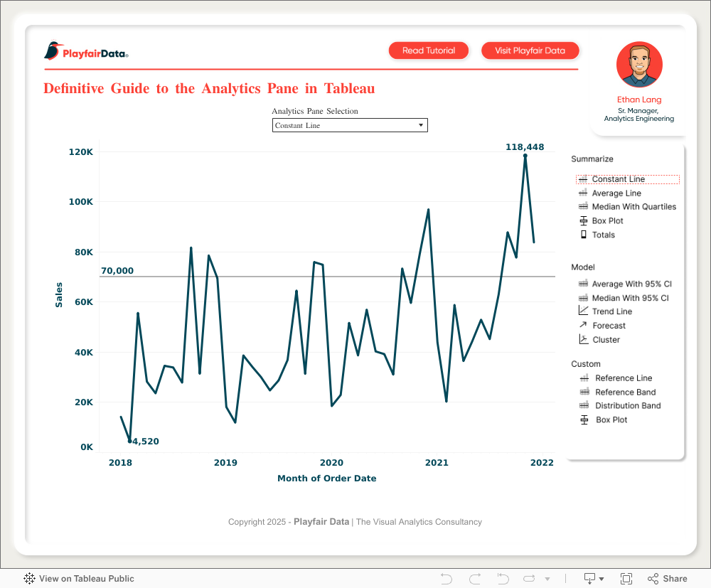This screenshot has height=588, width=711.
Task: Open the View on Tableau Public link
Action: coord(86,579)
